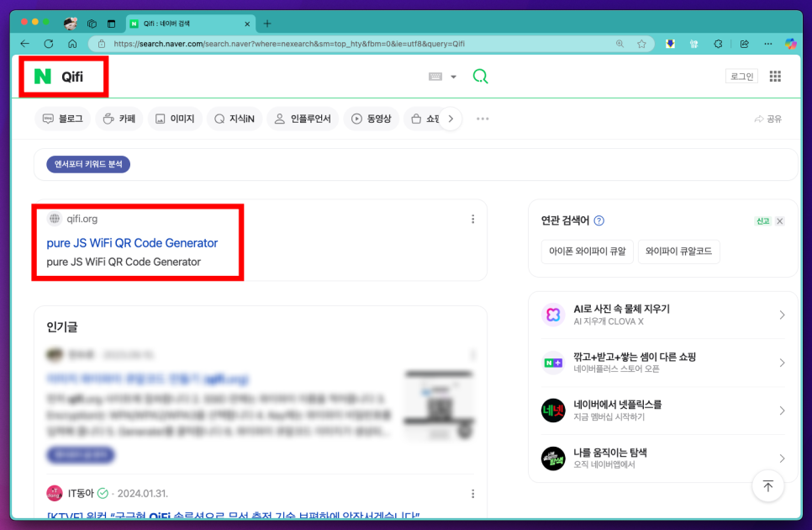Open AI로 사진 속 물체 지우기 promotion
Viewport: 812px width, 530px height.
(x=621, y=309)
